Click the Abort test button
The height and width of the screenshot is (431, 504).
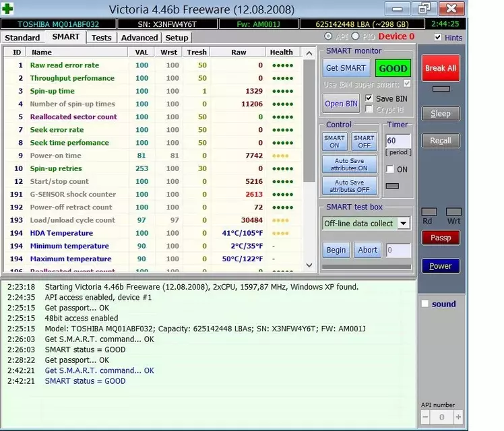368,250
